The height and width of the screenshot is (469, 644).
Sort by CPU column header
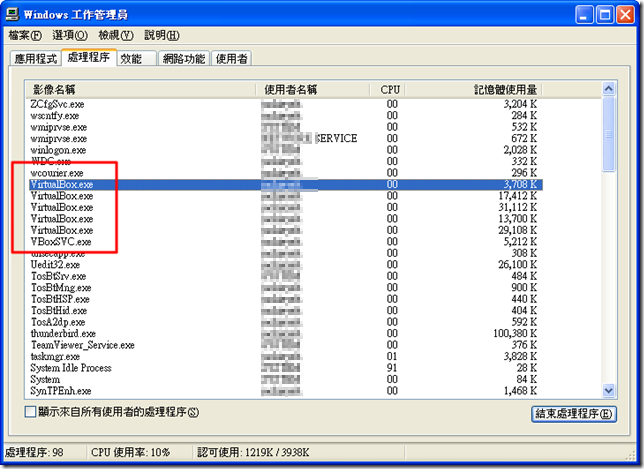(388, 90)
